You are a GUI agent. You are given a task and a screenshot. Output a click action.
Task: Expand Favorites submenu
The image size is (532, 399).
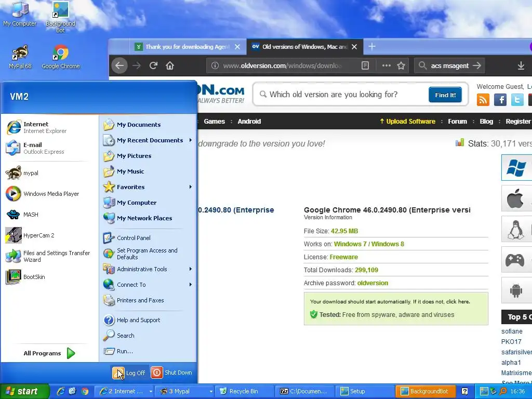[x=148, y=187]
